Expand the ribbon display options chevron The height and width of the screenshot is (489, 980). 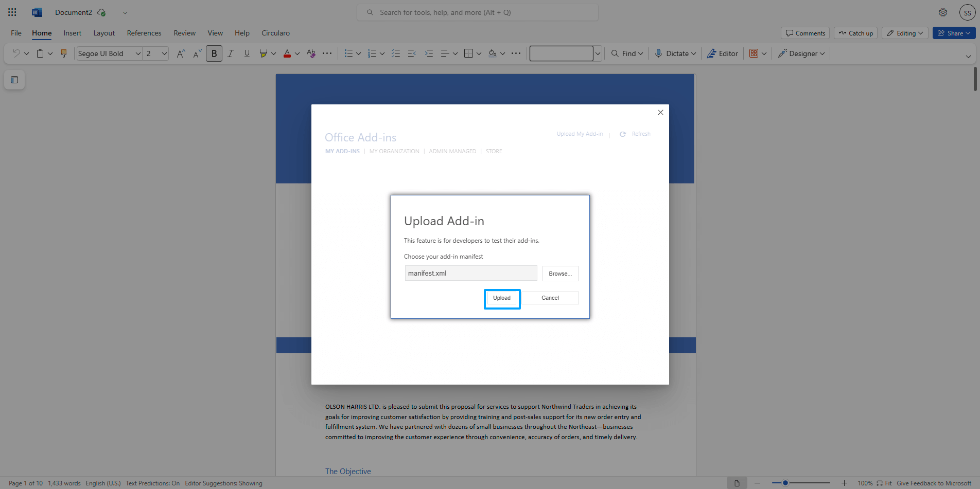[x=968, y=56]
